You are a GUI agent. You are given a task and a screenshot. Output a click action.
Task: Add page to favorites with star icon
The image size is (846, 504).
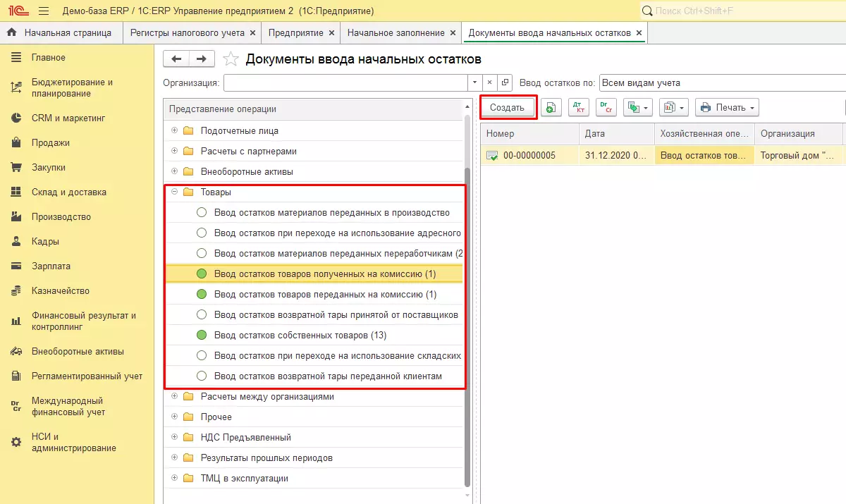click(x=231, y=59)
